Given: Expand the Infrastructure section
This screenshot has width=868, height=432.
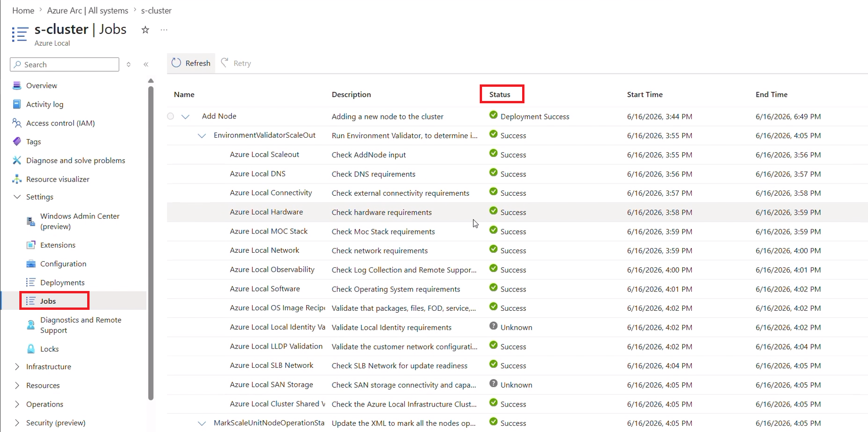Looking at the screenshot, I should click(x=17, y=366).
